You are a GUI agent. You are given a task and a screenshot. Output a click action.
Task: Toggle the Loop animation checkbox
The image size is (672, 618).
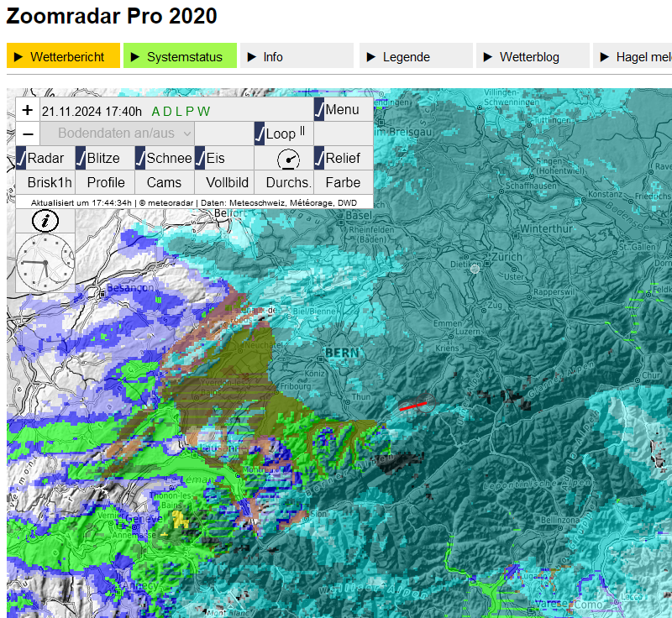pos(260,134)
